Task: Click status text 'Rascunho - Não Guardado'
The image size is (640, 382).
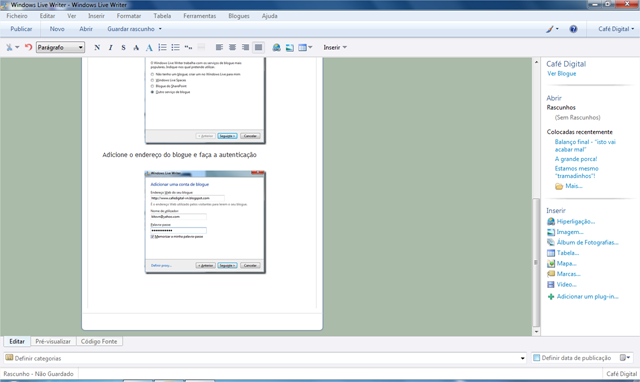Action: pyautogui.click(x=38, y=374)
